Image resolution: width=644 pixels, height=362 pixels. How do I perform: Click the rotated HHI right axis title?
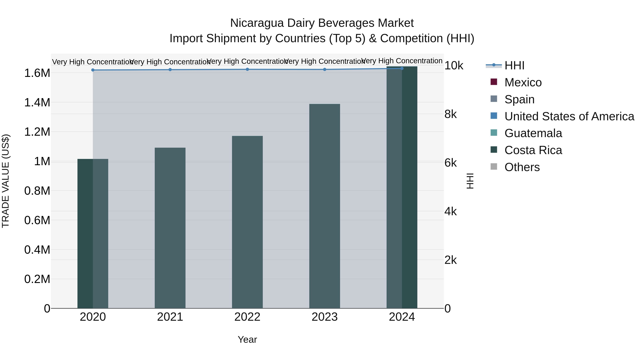[x=470, y=181]
